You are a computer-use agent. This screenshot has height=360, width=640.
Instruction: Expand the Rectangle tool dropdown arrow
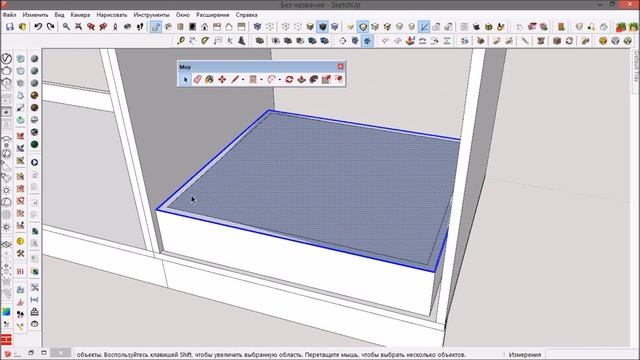[x=261, y=80]
